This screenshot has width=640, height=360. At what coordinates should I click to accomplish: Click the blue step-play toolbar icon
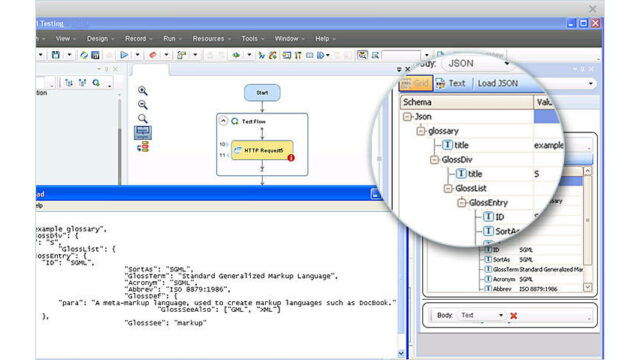321,55
